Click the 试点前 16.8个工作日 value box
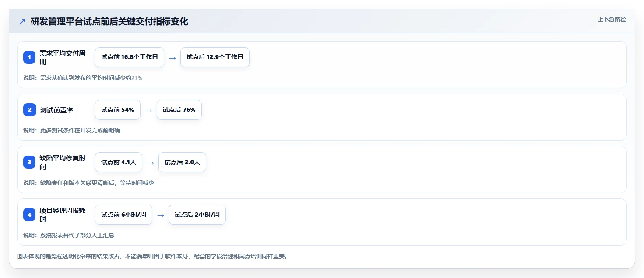 tap(130, 57)
